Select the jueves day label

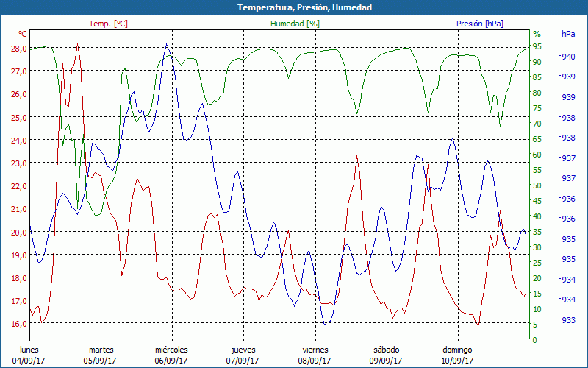coord(243,350)
